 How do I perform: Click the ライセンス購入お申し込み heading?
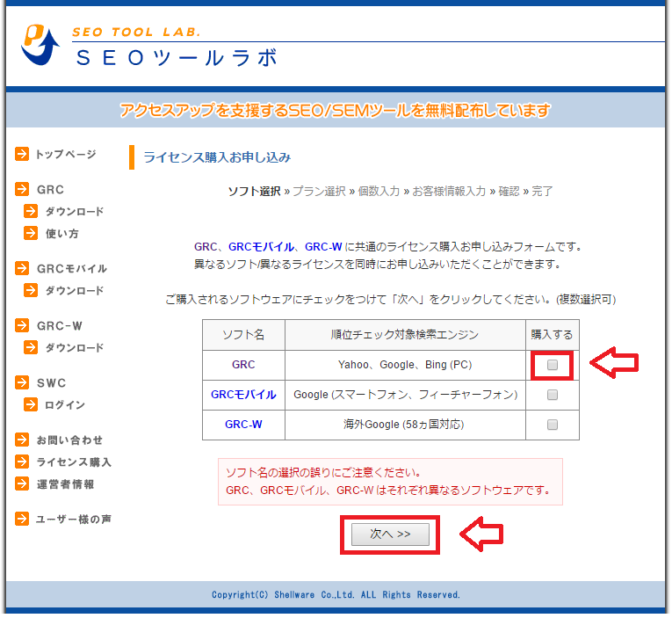(217, 157)
